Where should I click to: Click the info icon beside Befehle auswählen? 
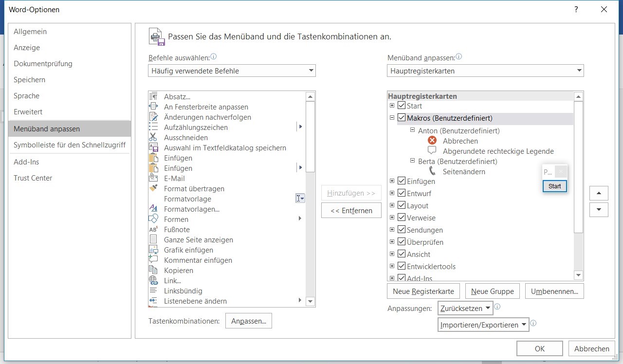[x=213, y=57]
